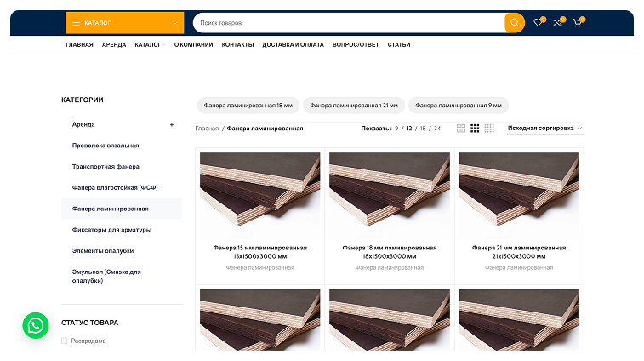Screen dimensions: 644x361
Task: Open О компании page
Action: (193, 45)
